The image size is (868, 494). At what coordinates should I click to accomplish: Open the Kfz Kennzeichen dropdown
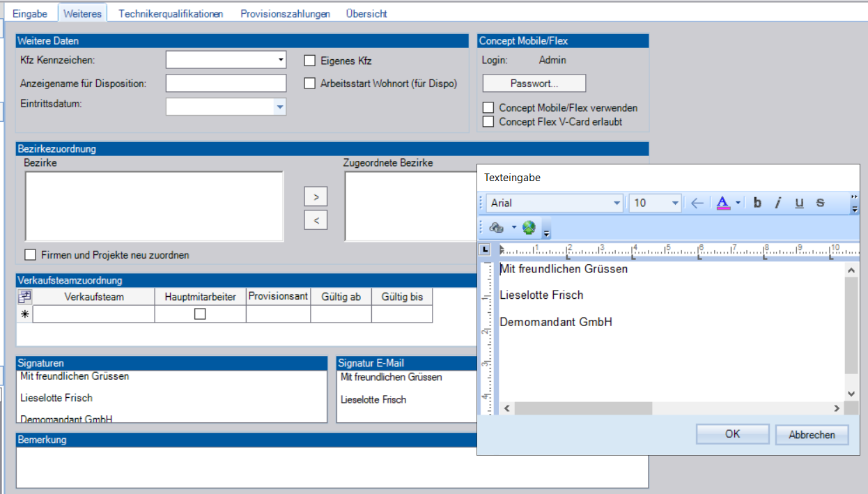point(281,60)
